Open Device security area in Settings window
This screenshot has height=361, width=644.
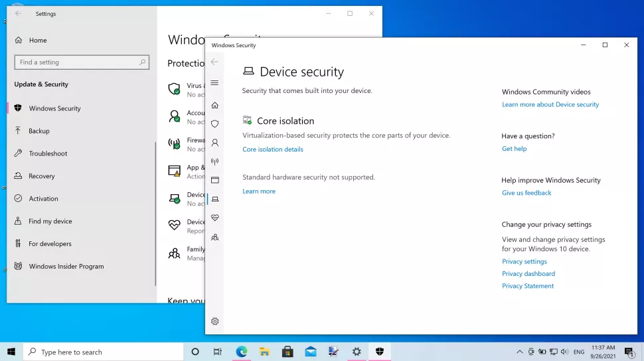tap(186, 199)
